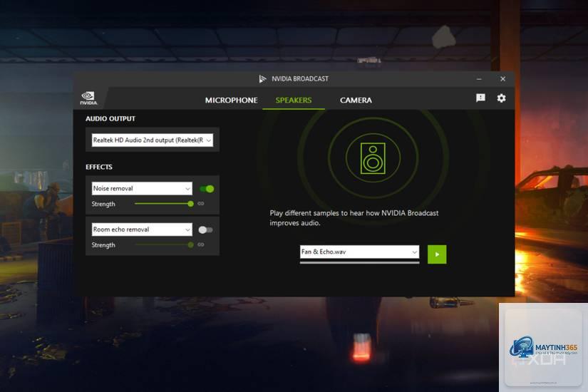Open the feedback speech-bubble icon
The width and height of the screenshot is (588, 392).
480,98
